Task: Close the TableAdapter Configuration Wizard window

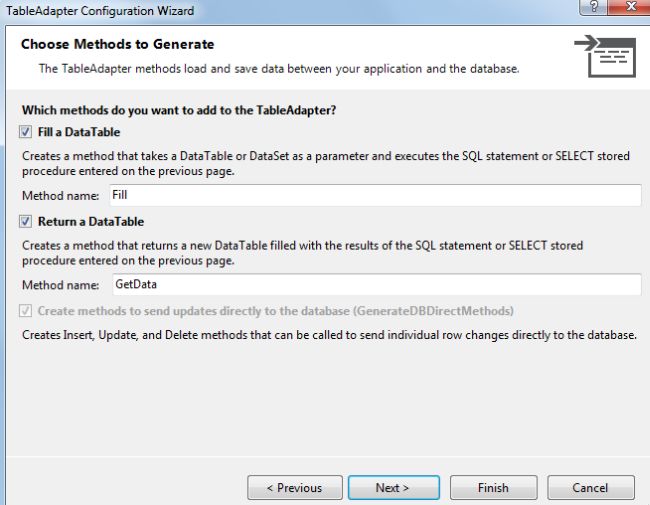Action: coord(630,8)
